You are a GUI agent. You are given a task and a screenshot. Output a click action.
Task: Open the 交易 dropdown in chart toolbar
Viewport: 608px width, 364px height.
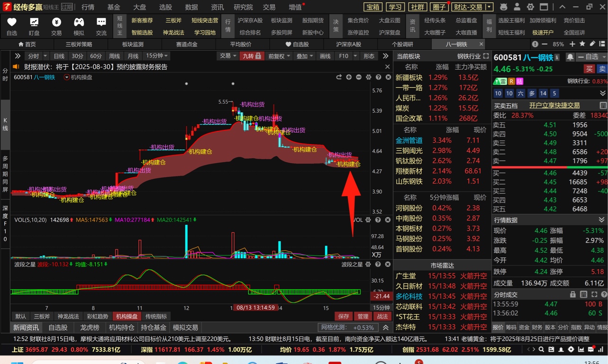point(227,56)
